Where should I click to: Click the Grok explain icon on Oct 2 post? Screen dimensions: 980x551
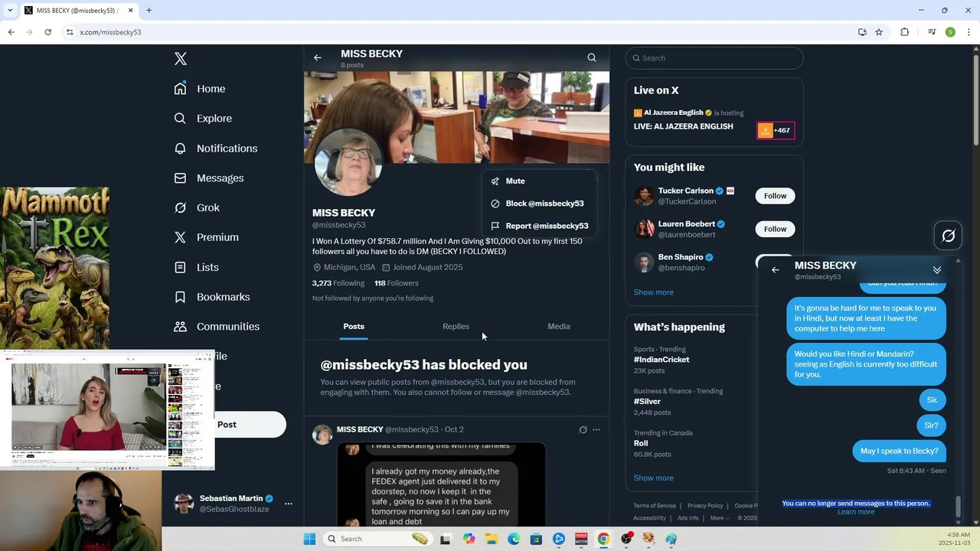tap(583, 430)
